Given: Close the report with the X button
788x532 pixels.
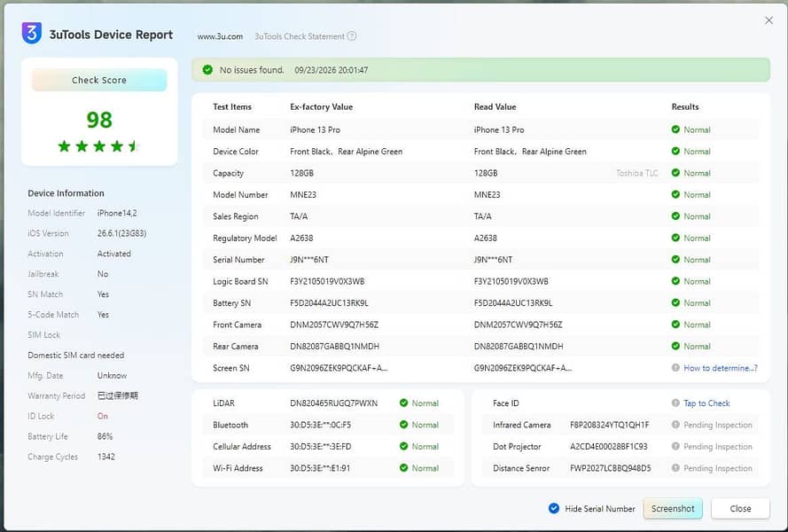Looking at the screenshot, I should pos(768,20).
